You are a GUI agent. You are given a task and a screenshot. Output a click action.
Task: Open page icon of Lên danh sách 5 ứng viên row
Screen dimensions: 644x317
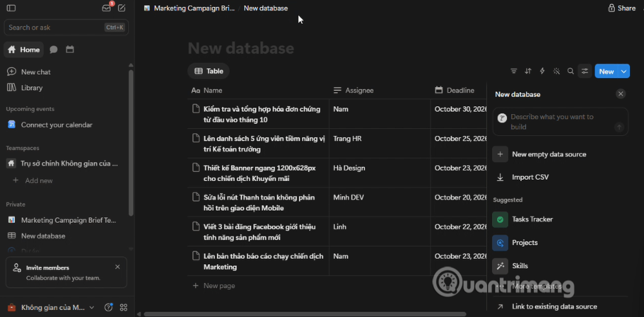click(196, 139)
